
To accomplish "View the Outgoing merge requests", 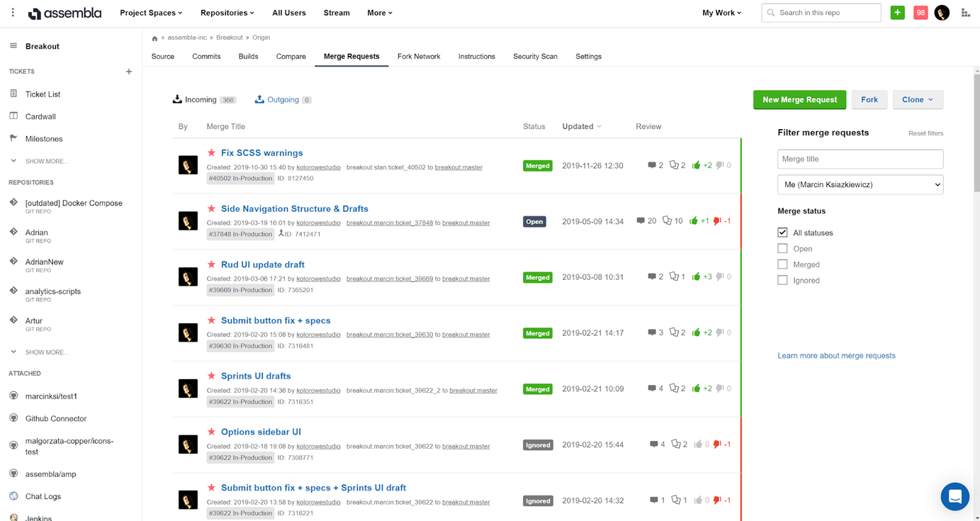I will coord(282,99).
